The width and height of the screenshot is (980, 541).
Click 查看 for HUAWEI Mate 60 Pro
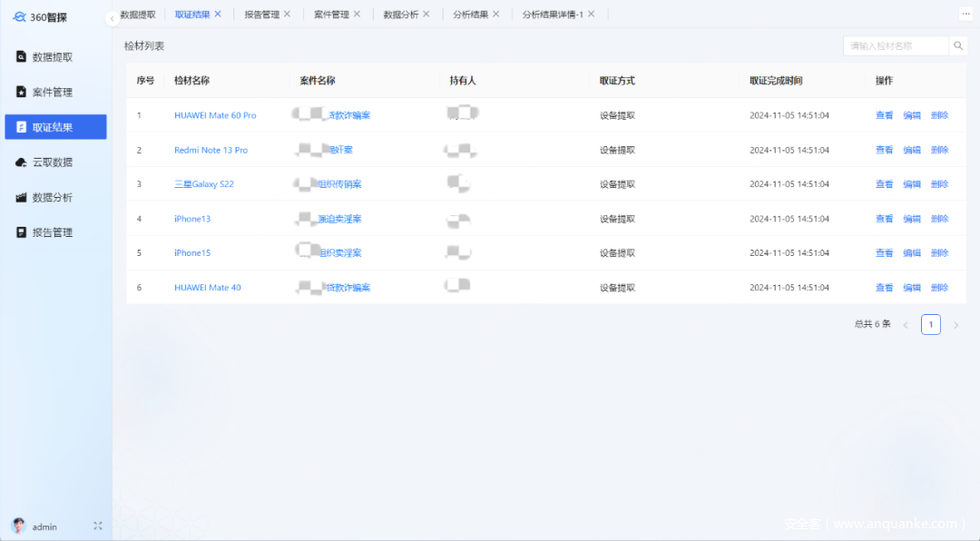pos(884,115)
